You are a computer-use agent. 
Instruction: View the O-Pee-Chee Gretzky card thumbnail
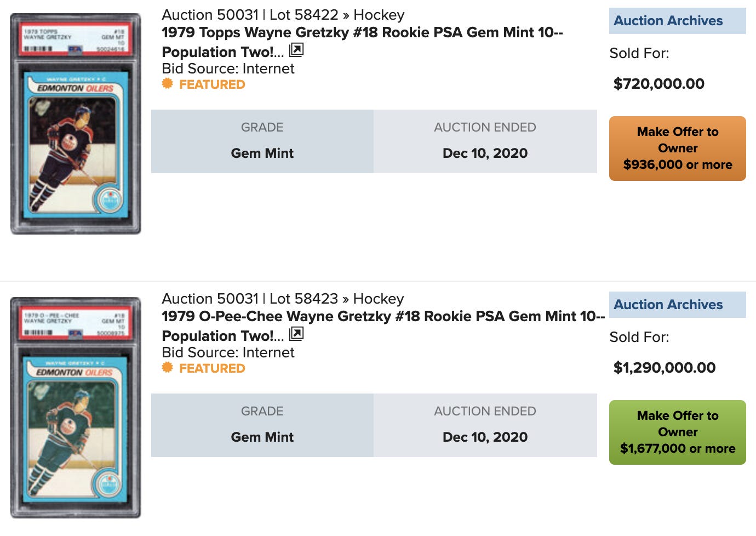tap(76, 408)
